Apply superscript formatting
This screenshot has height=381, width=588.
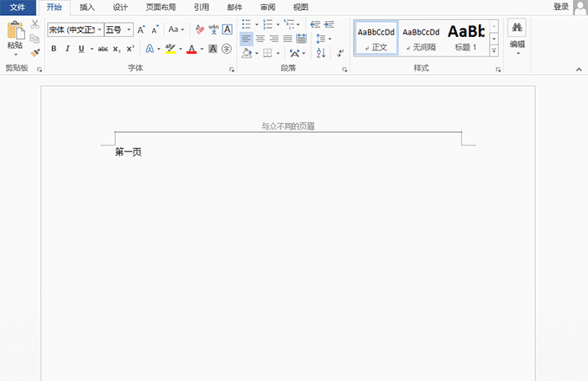pos(130,49)
